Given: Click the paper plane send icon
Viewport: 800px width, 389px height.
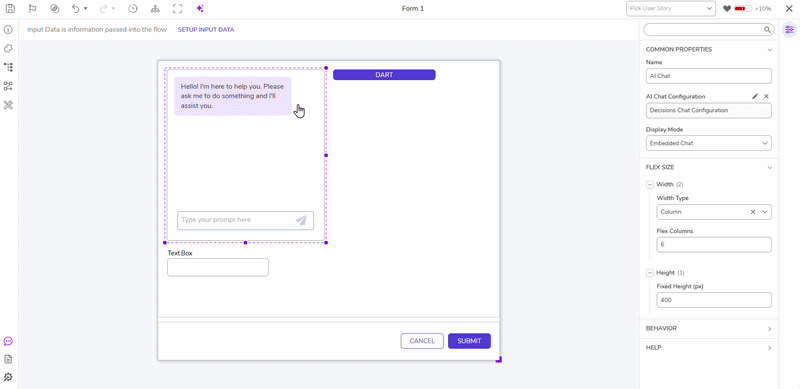Looking at the screenshot, I should 301,220.
